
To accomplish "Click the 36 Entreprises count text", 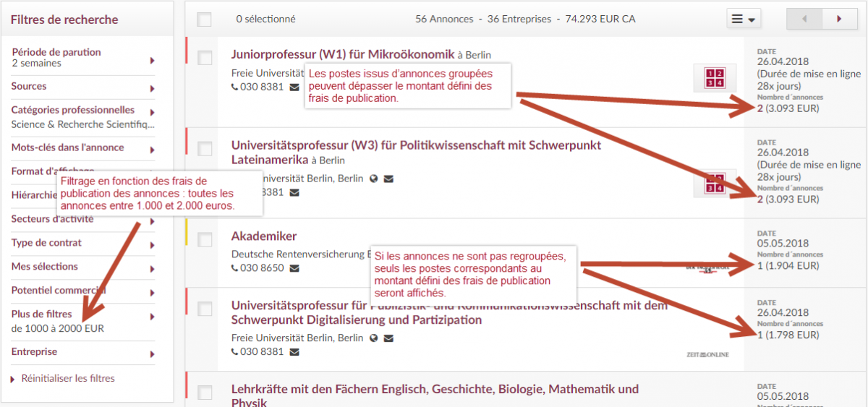I will point(519,19).
